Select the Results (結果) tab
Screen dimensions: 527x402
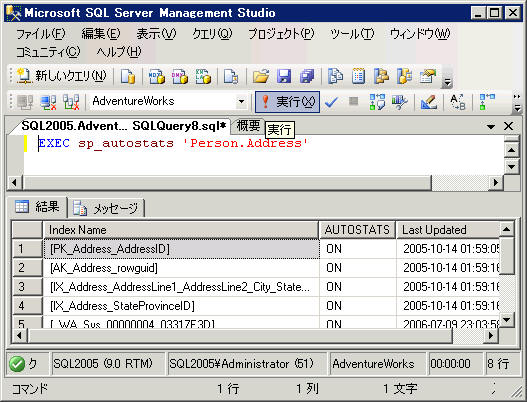pos(37,207)
